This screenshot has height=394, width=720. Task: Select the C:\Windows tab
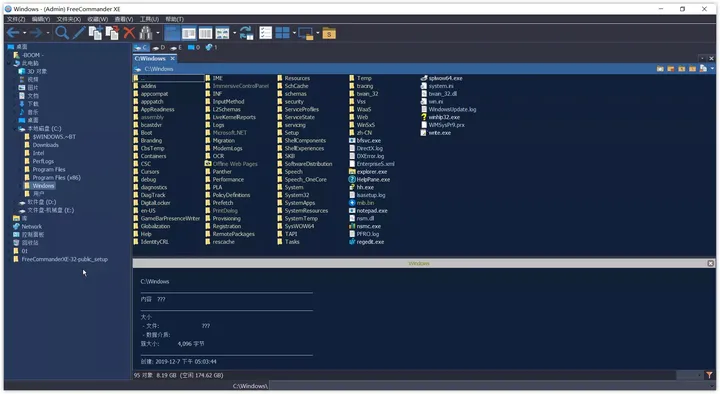click(x=150, y=58)
